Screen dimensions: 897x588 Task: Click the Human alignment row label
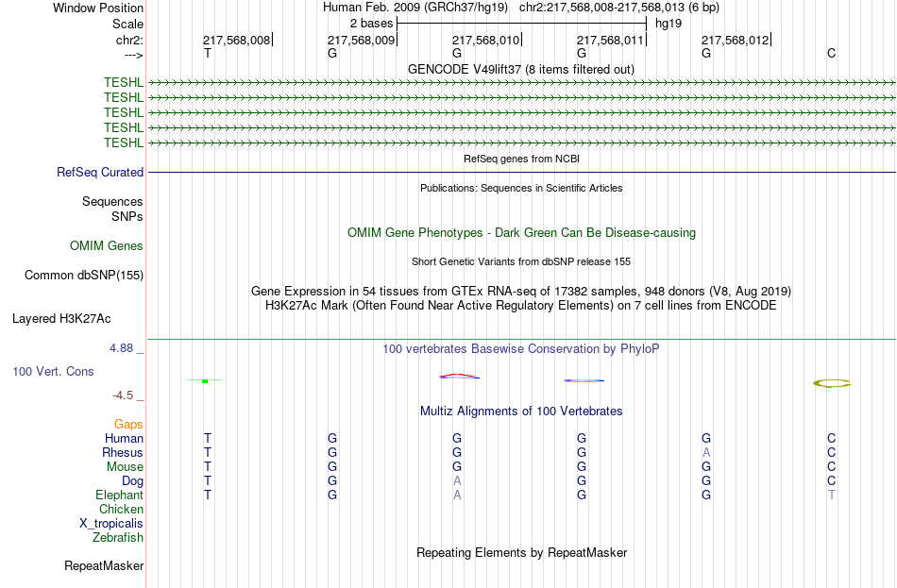124,439
